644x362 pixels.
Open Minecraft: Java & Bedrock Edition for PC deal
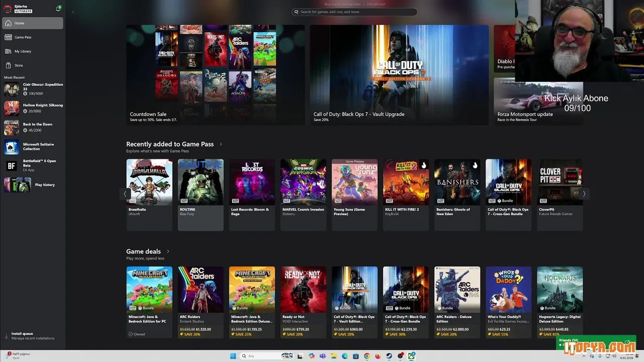click(149, 302)
